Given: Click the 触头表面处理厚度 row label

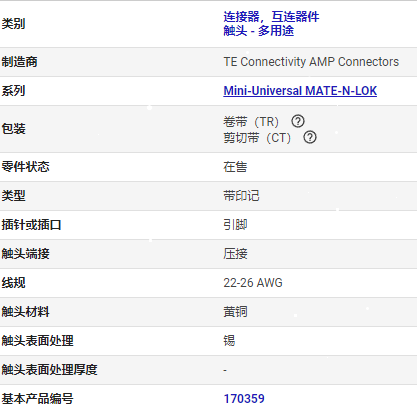Looking at the screenshot, I should [49, 370].
